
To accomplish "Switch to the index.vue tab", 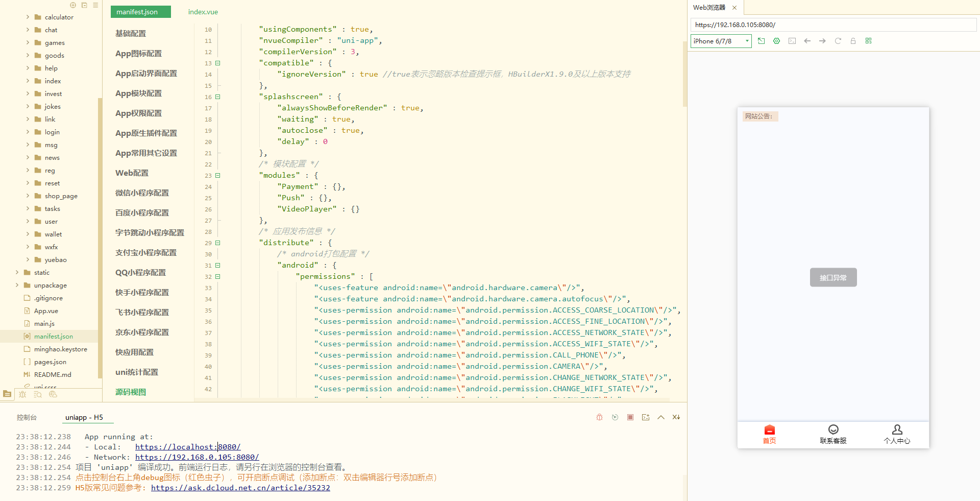I will tap(203, 12).
